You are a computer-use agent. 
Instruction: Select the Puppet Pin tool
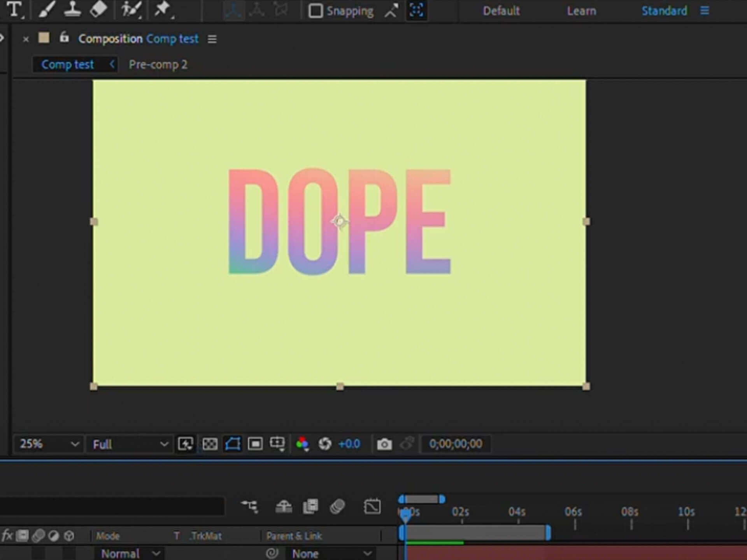pos(163,10)
